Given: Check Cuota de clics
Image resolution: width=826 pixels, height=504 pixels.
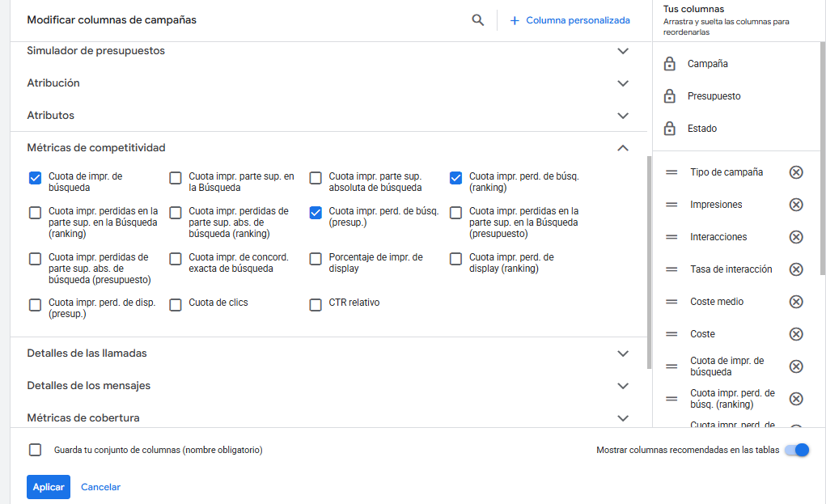Looking at the screenshot, I should coord(176,305).
